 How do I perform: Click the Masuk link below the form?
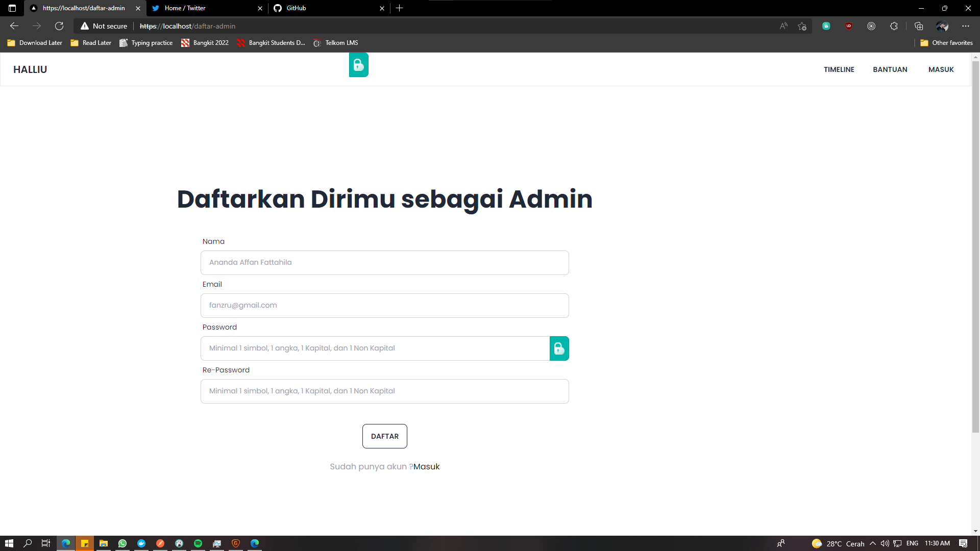426,466
